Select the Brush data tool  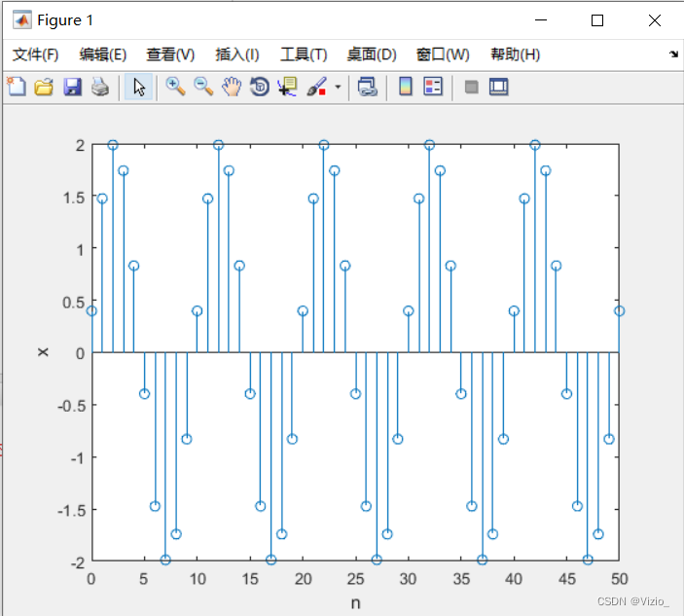point(317,87)
